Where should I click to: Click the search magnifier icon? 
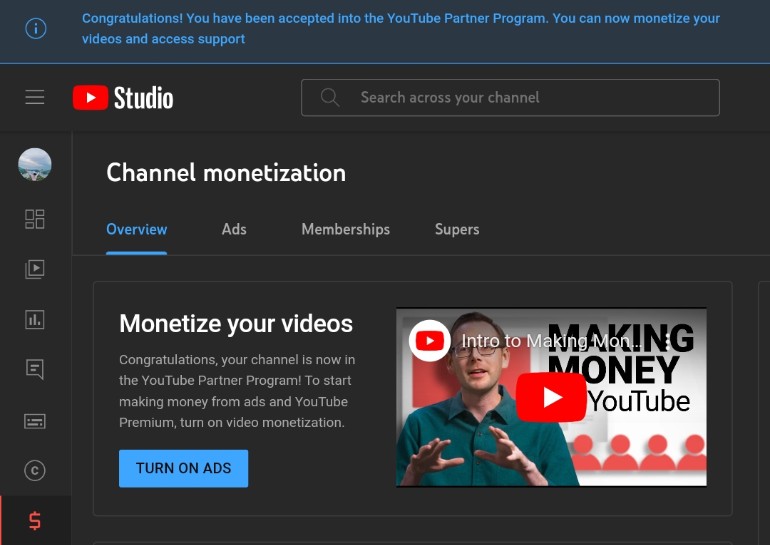point(330,97)
